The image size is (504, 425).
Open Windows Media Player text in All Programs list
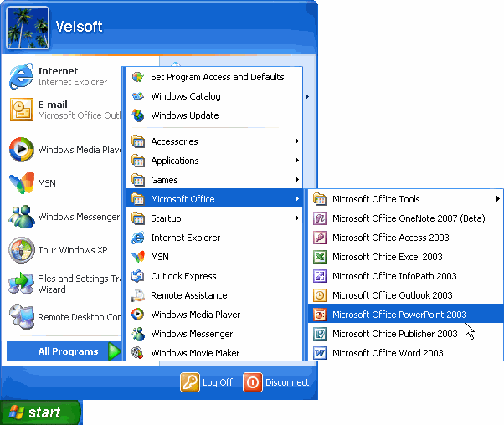click(195, 315)
